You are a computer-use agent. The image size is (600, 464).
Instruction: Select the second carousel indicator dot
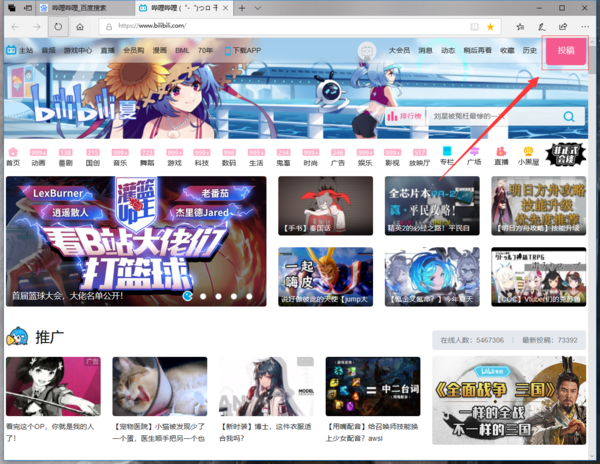pyautogui.click(x=203, y=296)
